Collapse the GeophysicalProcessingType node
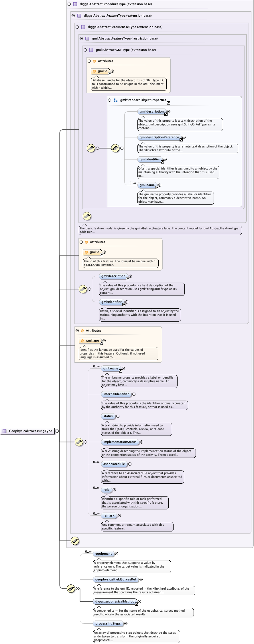The image size is (254, 644). coord(57,431)
